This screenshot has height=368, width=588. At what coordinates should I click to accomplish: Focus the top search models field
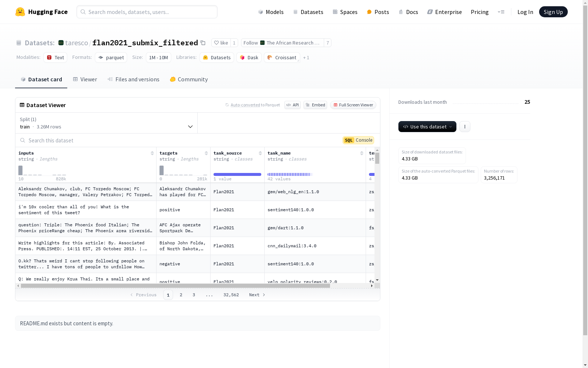point(147,12)
